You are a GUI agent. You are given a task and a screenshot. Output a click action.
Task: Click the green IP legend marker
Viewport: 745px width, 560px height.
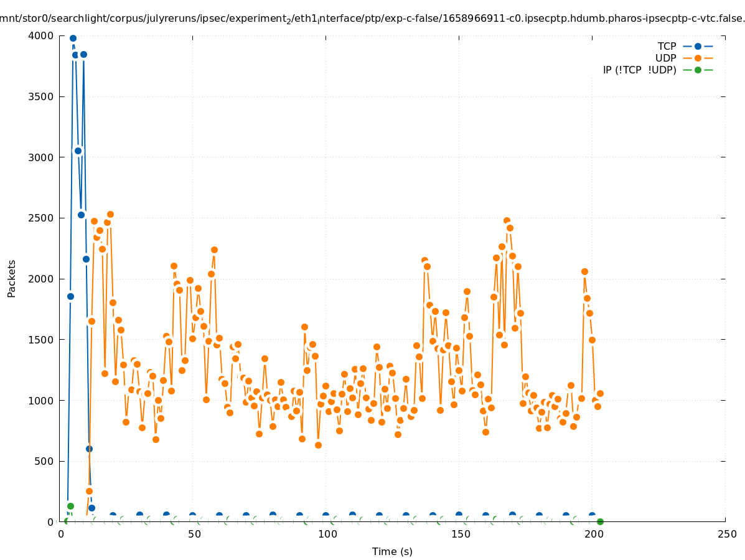[x=698, y=70]
